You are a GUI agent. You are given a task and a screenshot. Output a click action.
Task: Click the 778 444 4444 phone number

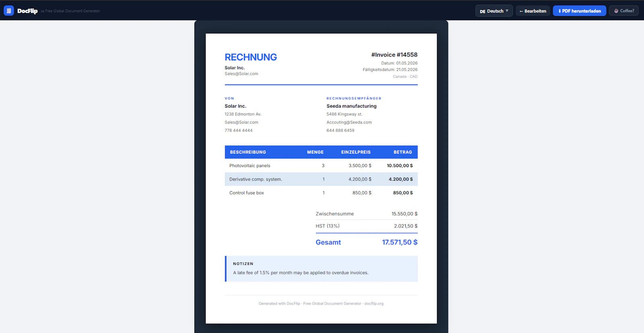coord(239,130)
